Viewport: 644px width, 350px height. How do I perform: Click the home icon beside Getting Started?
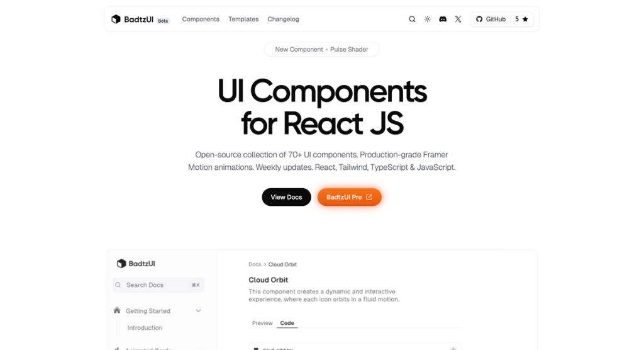coord(117,310)
